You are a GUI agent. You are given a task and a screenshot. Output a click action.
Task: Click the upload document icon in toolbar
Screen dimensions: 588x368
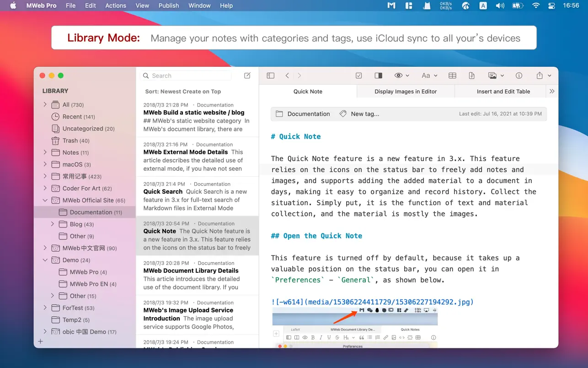tap(471, 76)
